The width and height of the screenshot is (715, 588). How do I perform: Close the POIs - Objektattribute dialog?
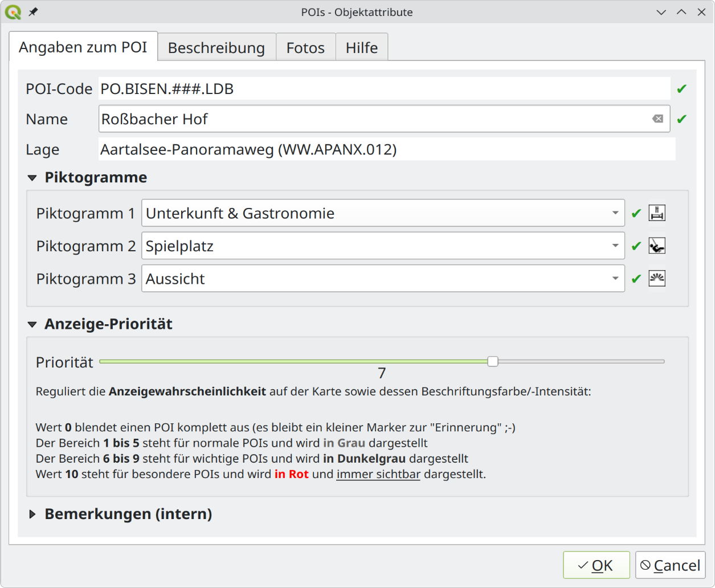click(702, 12)
